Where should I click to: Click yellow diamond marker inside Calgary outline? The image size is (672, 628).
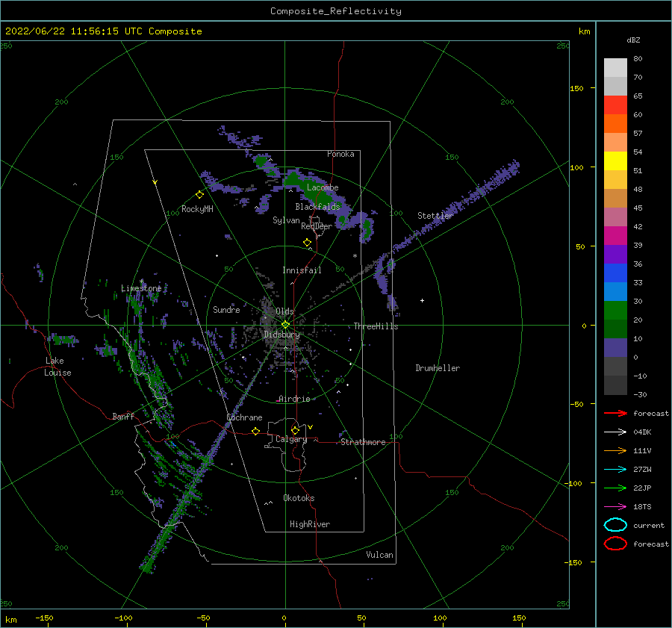[x=295, y=430]
